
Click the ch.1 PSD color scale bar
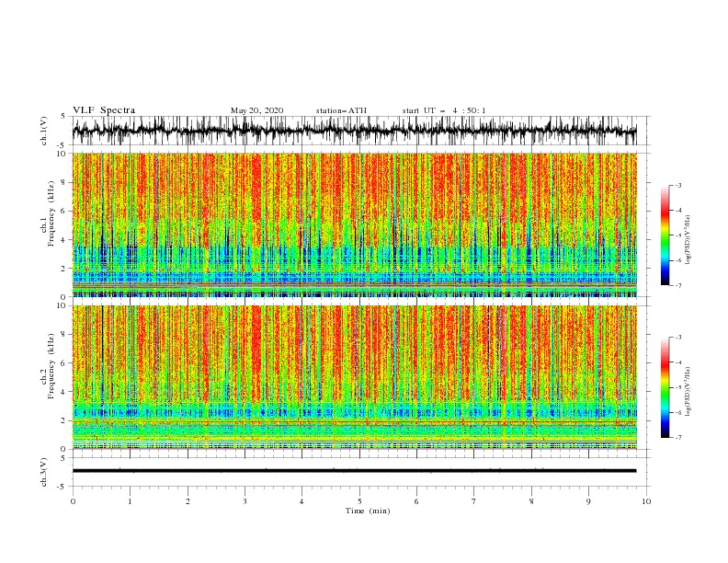[665, 236]
